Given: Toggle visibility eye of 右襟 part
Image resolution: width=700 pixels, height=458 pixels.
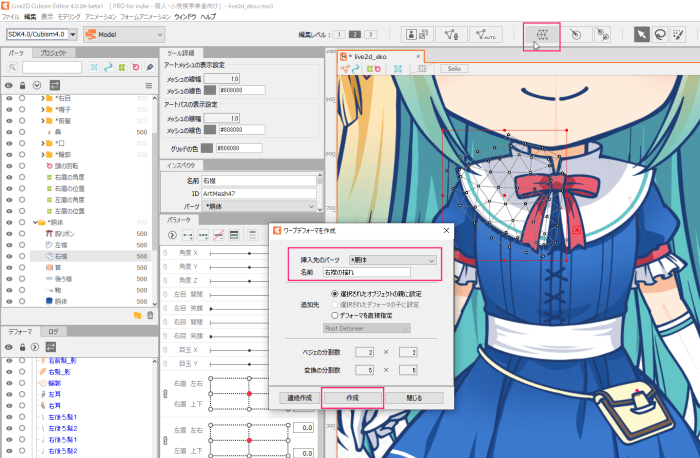Looking at the screenshot, I should click(9, 256).
